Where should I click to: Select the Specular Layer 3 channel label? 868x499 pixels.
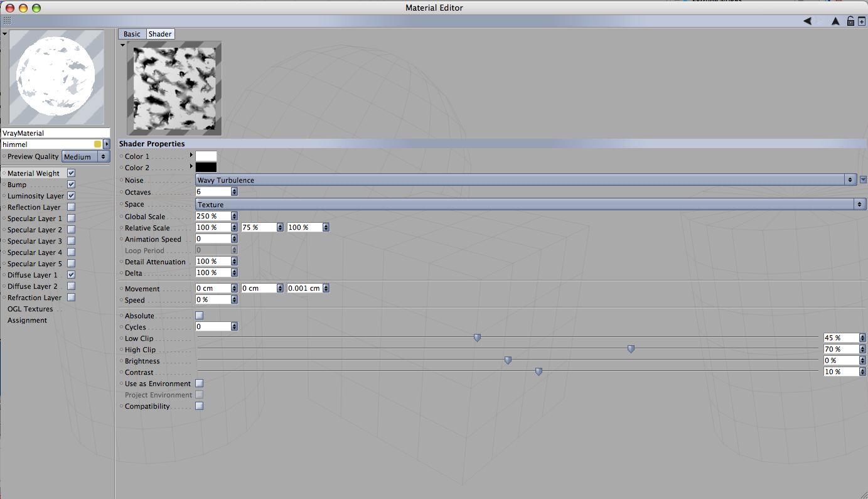[35, 241]
